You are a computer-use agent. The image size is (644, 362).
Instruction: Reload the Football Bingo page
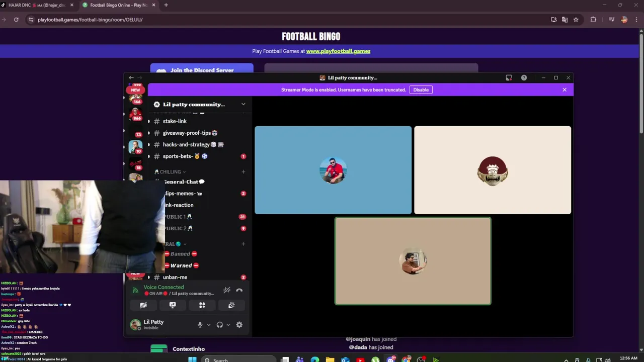16,20
